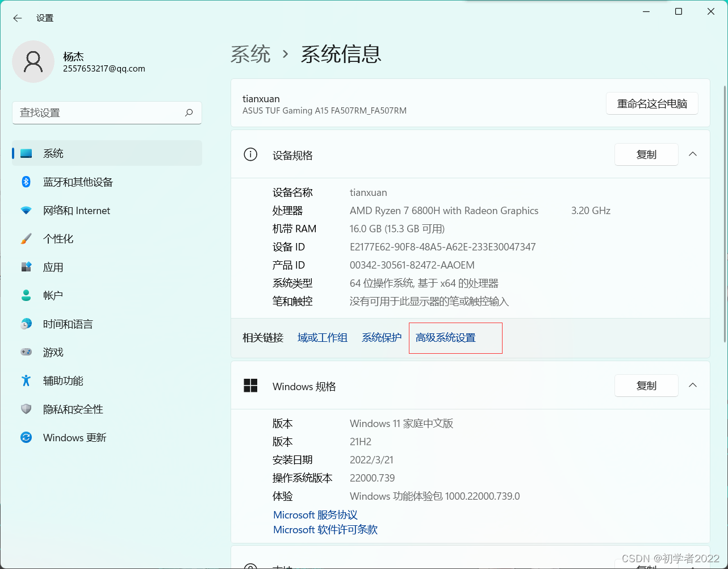Click the Windows 更新 refresh icon
Viewport: 728px width, 569px height.
(26, 437)
